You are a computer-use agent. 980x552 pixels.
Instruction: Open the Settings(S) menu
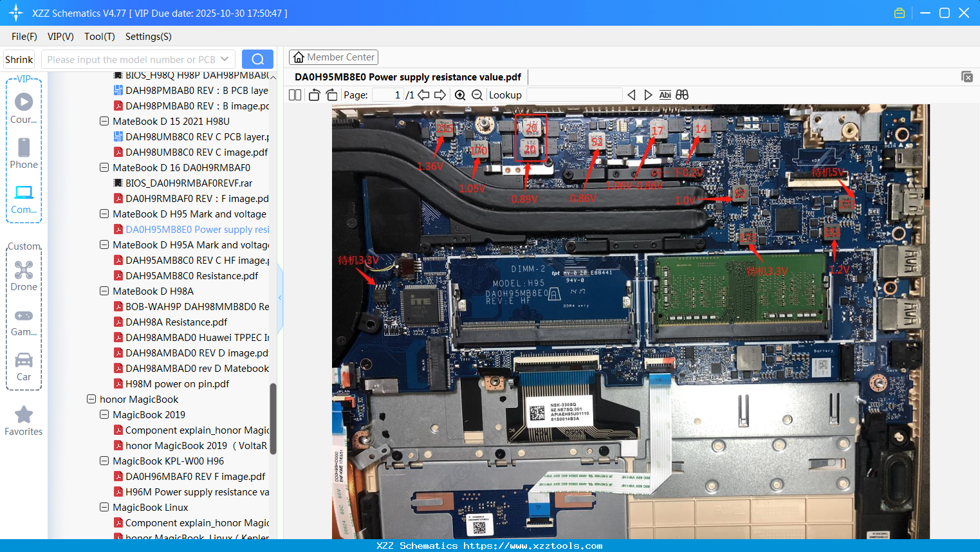[149, 37]
